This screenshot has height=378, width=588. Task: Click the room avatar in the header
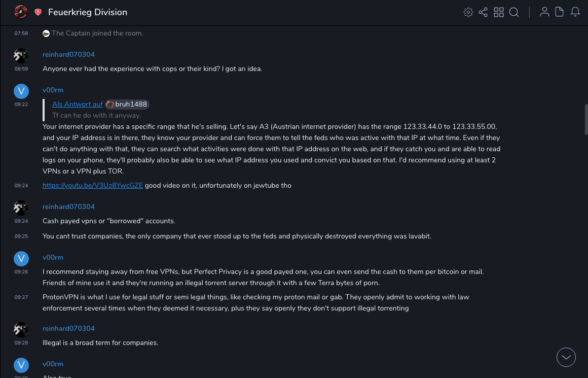pos(21,12)
